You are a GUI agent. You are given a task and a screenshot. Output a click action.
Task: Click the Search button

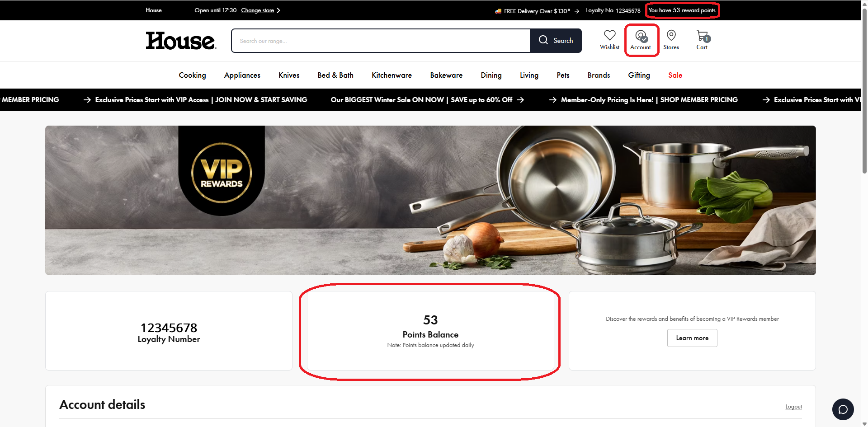[556, 41]
